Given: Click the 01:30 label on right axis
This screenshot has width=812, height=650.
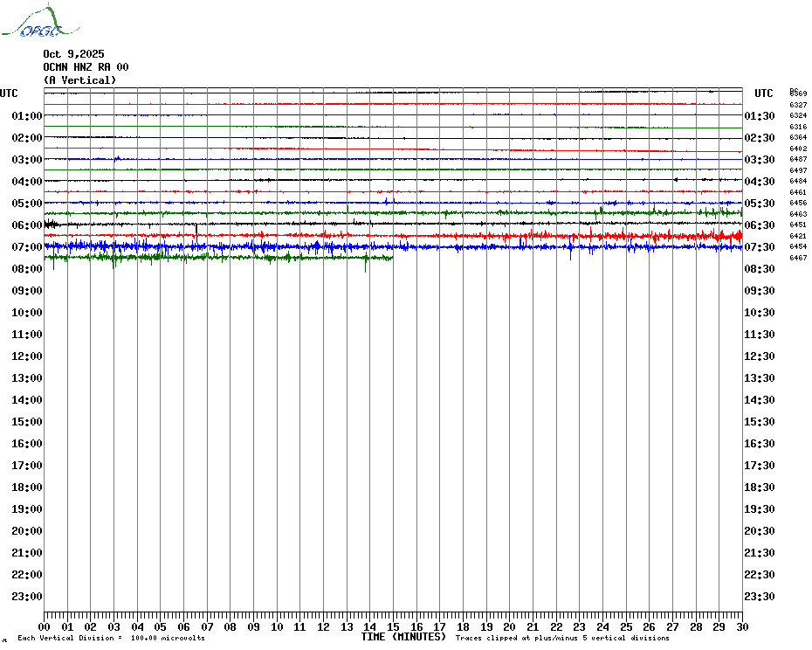Looking at the screenshot, I should pos(760,115).
